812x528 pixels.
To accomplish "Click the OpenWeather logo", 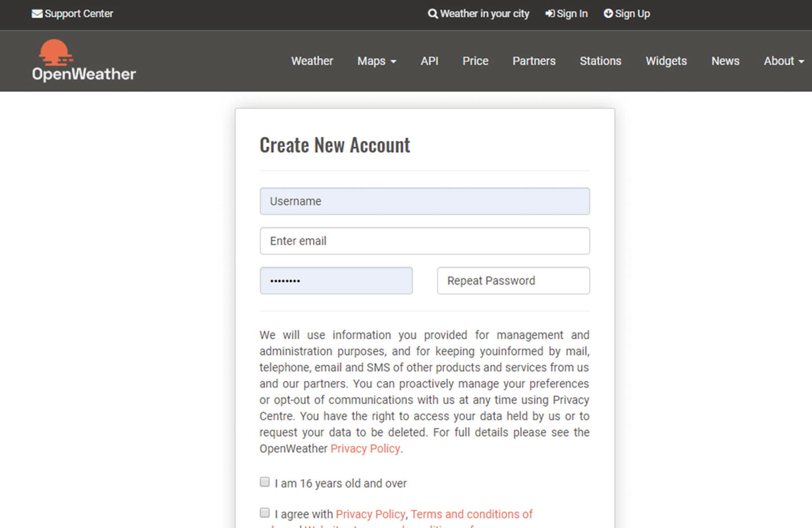I will 84,60.
